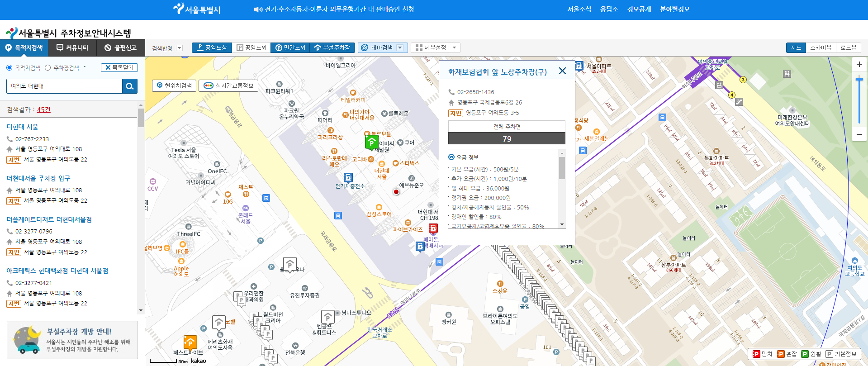This screenshot has width=868, height=366.
Task: Click the 리스토란테 에오 restaurant marker
Action: (334, 151)
